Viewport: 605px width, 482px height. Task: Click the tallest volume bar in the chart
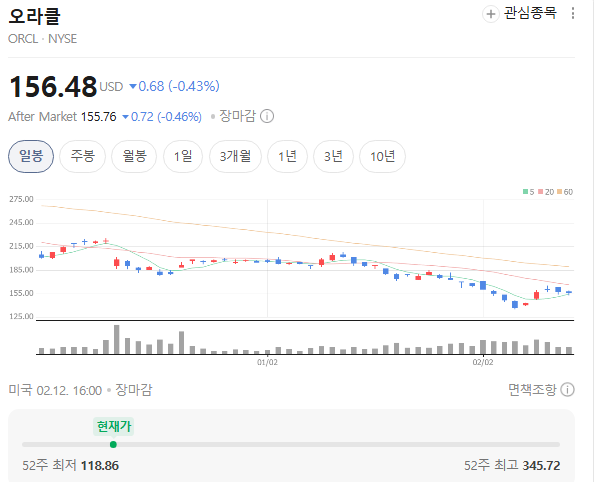(x=117, y=340)
